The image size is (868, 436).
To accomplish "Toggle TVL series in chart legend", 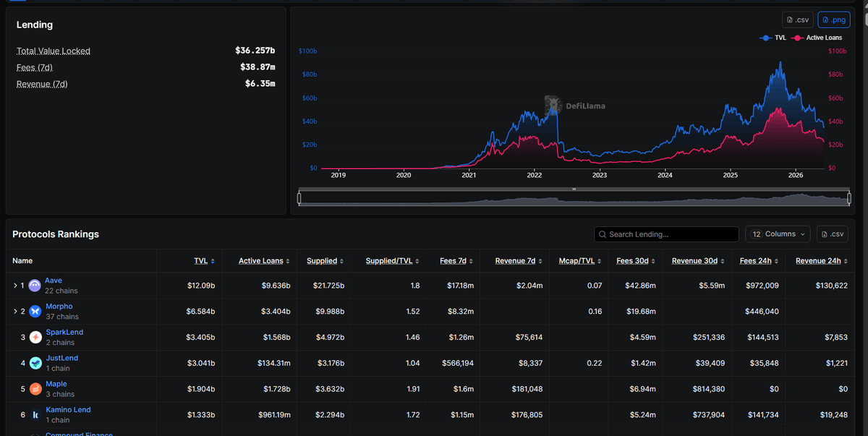I will tap(773, 38).
